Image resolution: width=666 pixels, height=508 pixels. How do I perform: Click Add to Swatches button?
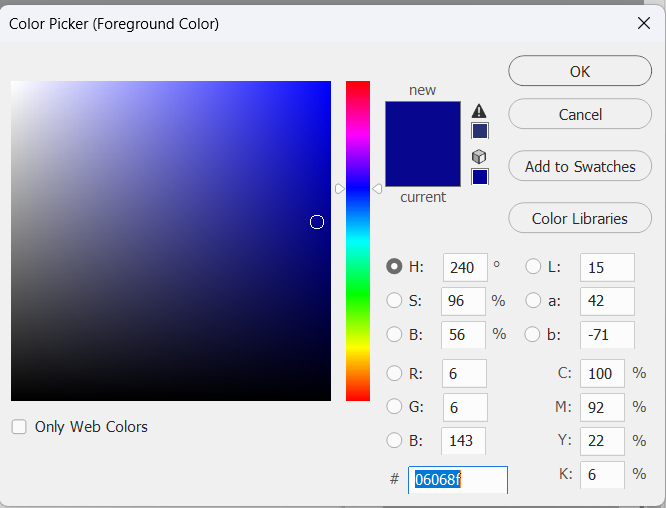click(x=580, y=166)
